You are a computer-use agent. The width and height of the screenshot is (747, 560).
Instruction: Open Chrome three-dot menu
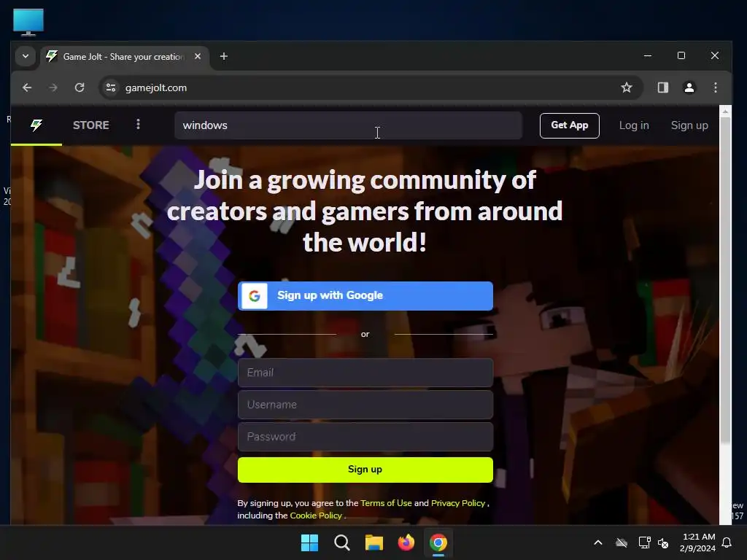pyautogui.click(x=715, y=87)
